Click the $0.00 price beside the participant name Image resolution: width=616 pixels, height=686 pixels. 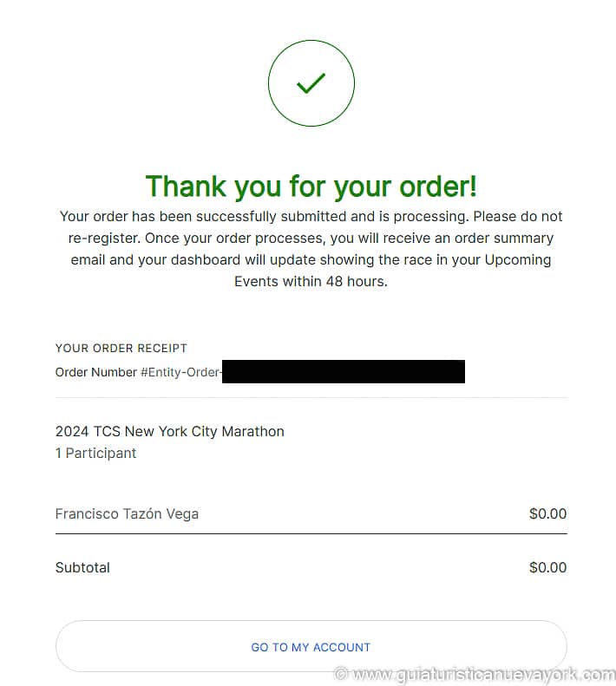547,513
